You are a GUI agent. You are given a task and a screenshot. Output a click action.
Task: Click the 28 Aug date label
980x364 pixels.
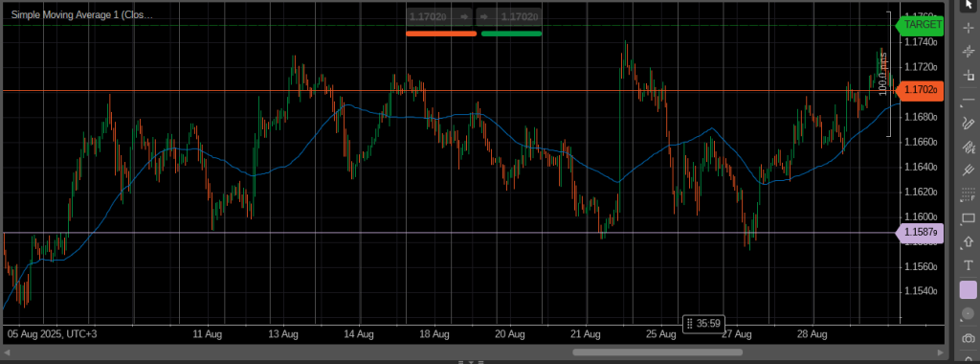812,334
